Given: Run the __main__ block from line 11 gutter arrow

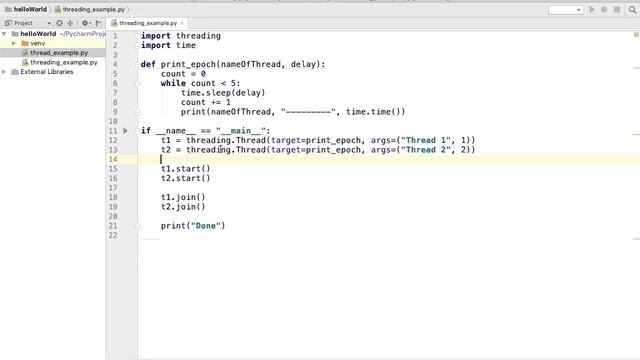Looking at the screenshot, I should 125,131.
